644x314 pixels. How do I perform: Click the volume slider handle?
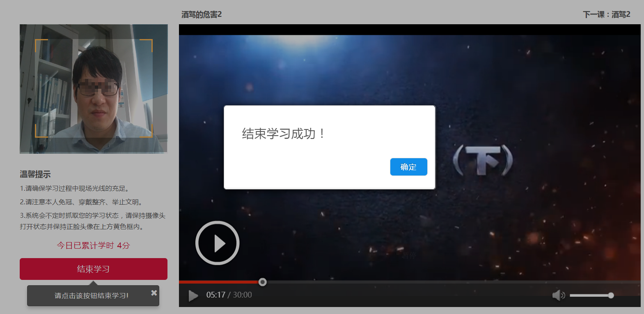pyautogui.click(x=611, y=296)
